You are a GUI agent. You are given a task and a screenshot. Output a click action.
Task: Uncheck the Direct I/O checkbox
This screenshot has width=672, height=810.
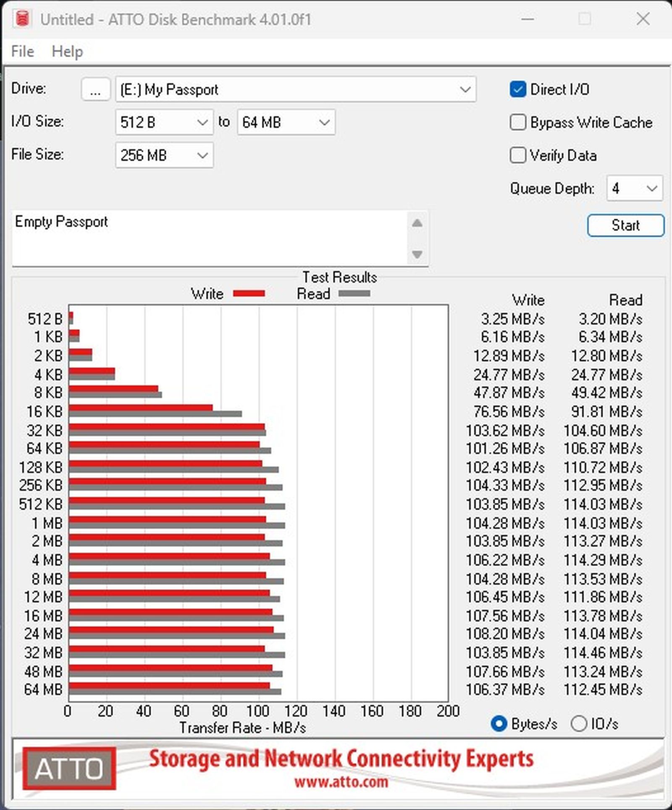pos(517,89)
